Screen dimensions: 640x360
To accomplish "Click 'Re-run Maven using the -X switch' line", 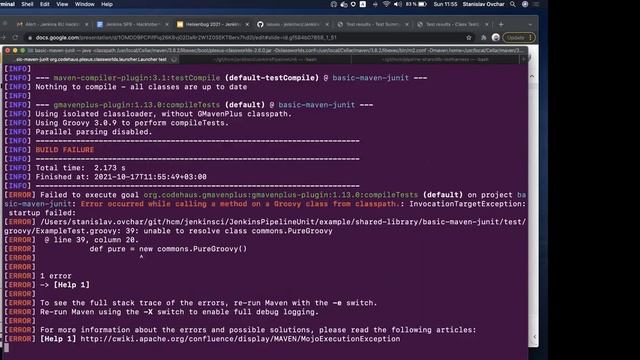I will 179,311.
